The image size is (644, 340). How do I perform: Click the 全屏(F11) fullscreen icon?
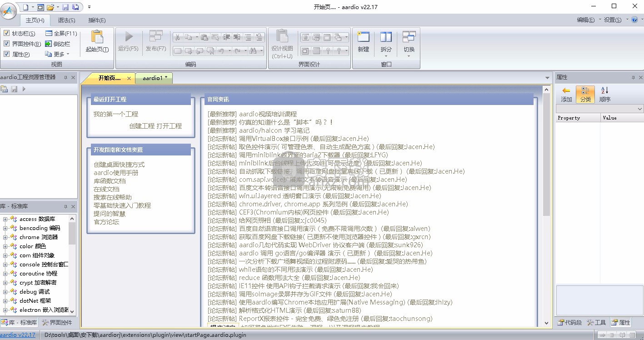[49, 33]
